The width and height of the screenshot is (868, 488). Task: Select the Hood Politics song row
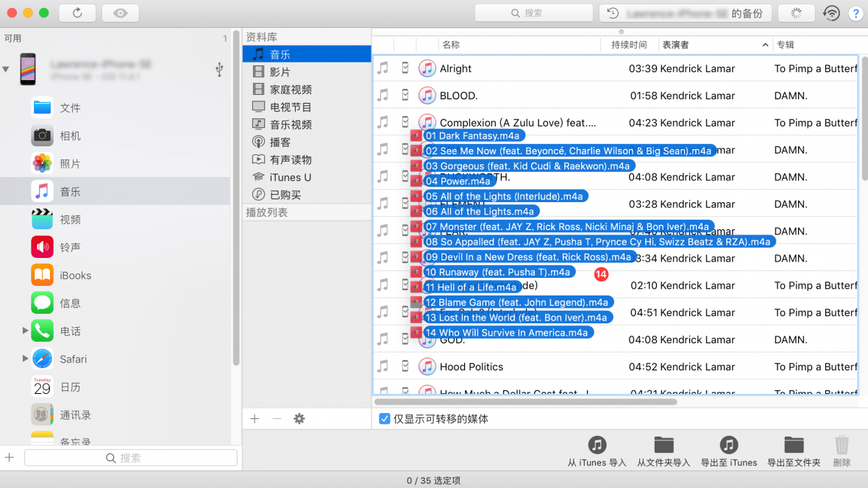(x=616, y=367)
